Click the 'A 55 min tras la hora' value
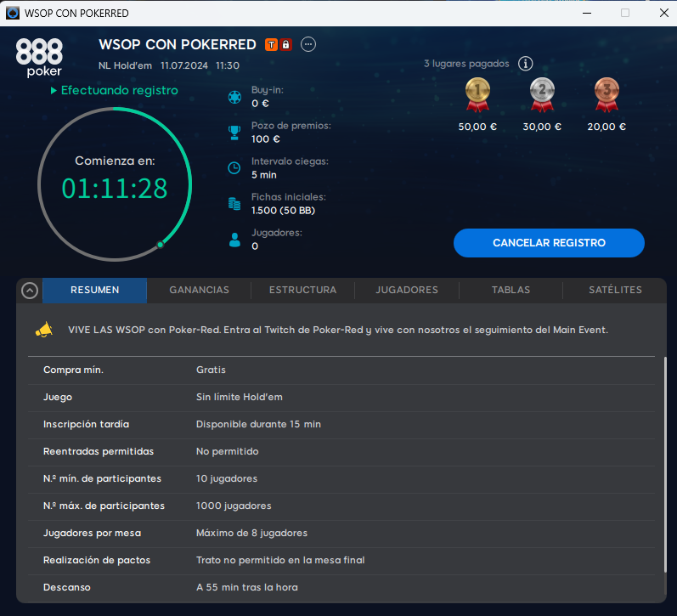The image size is (677, 616). click(247, 587)
